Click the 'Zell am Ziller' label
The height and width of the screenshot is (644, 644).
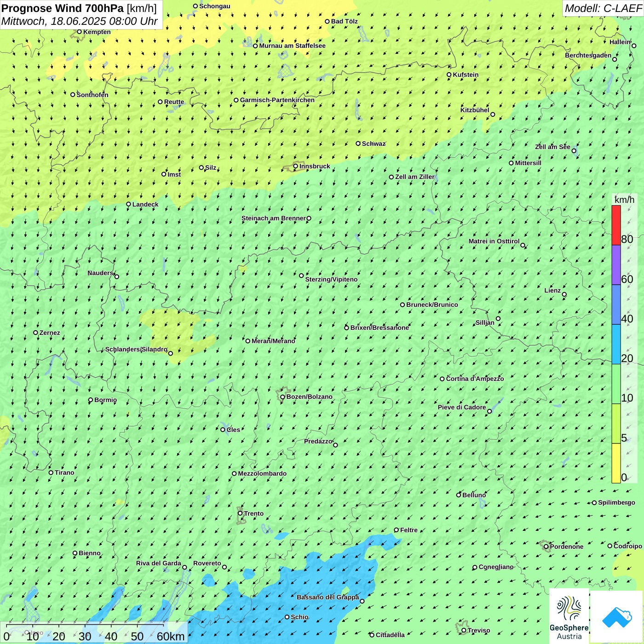point(415,177)
